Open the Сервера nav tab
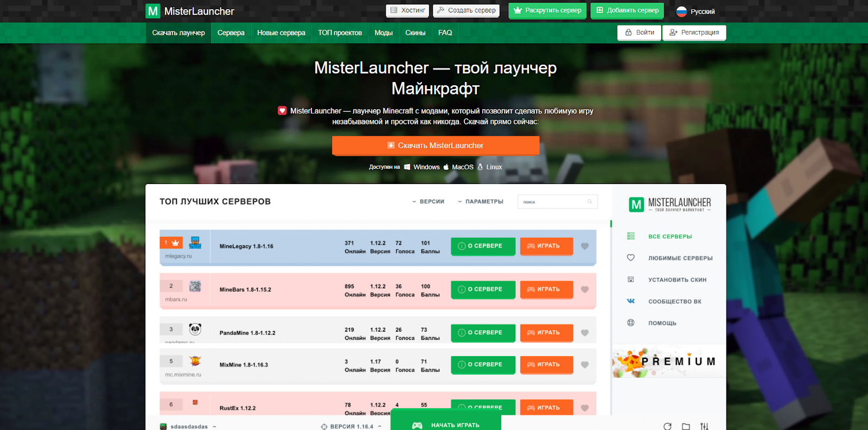 [x=231, y=33]
